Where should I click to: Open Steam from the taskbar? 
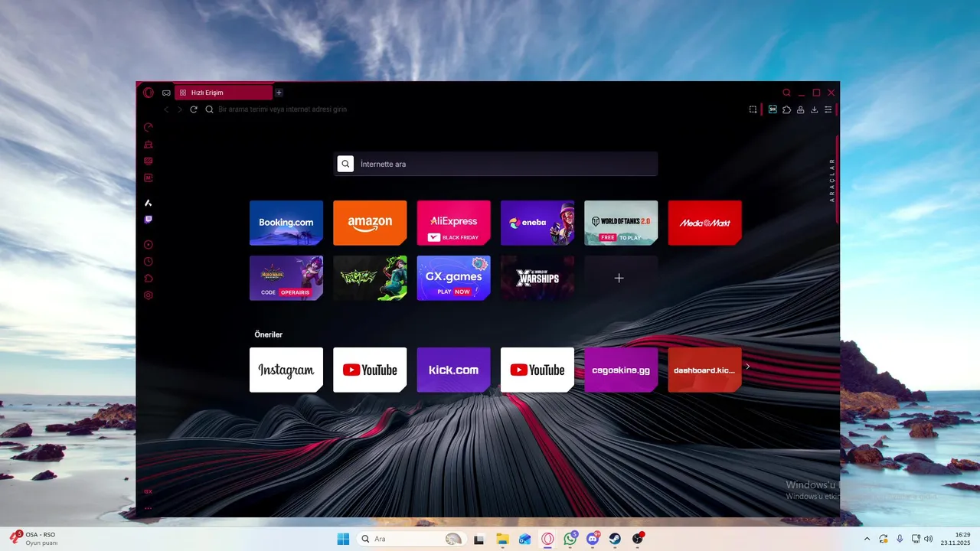pos(616,539)
